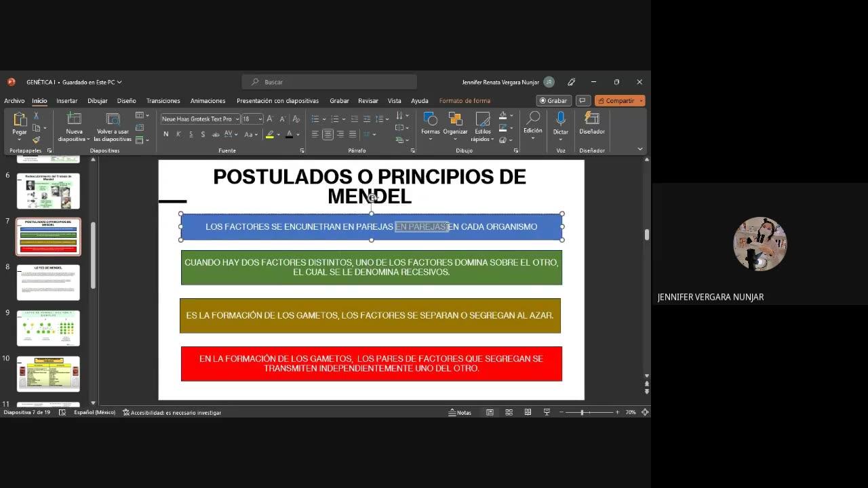
Task: Click the green dominant factors text box
Action: [x=371, y=267]
